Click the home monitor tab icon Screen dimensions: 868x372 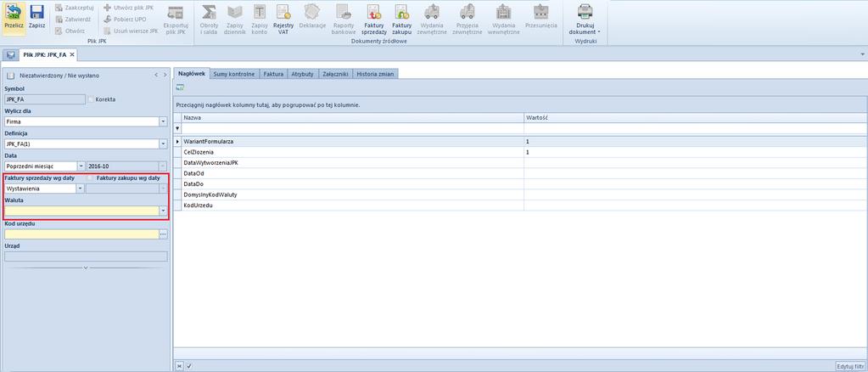point(10,55)
